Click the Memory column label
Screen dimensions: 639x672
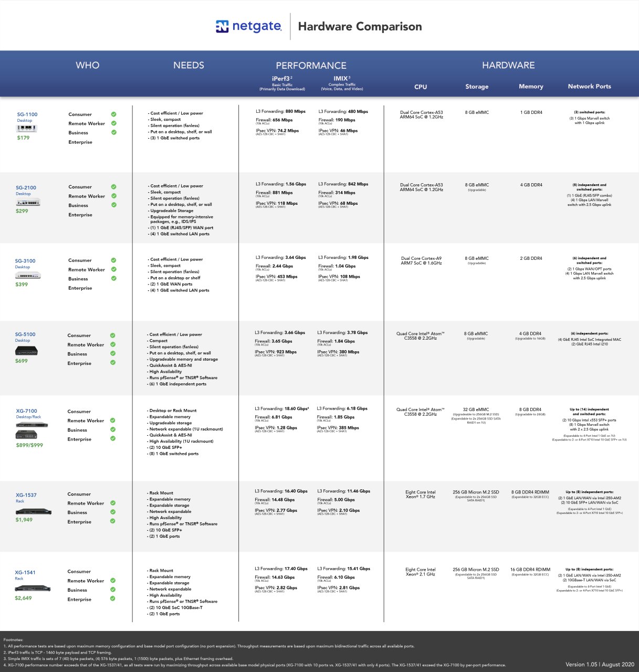pyautogui.click(x=531, y=87)
